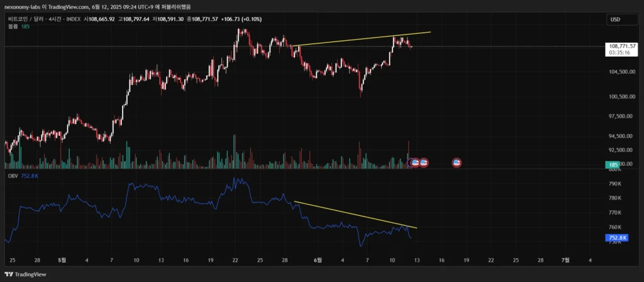Click the TradingView logo at bottom left
Viewport: 644px width, 282px height.
click(x=25, y=275)
